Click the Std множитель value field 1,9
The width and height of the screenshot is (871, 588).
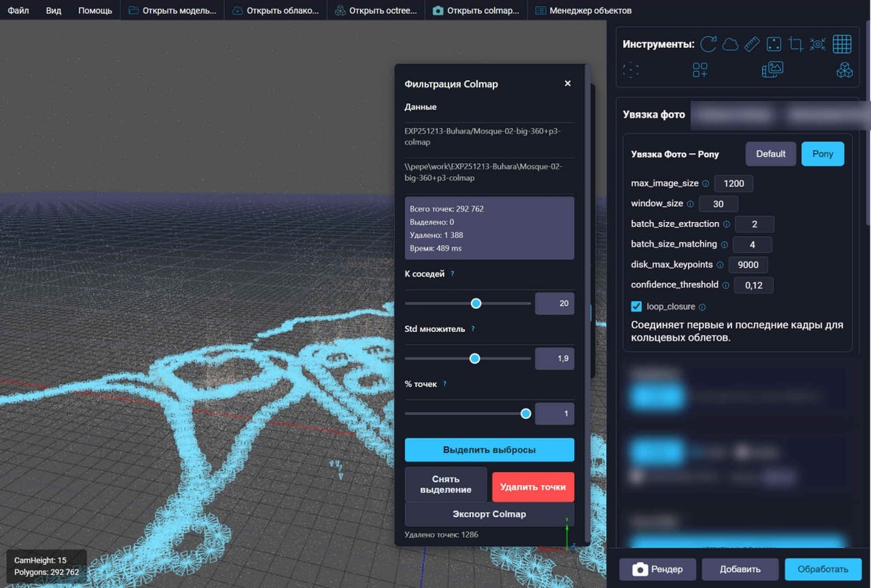click(x=555, y=359)
